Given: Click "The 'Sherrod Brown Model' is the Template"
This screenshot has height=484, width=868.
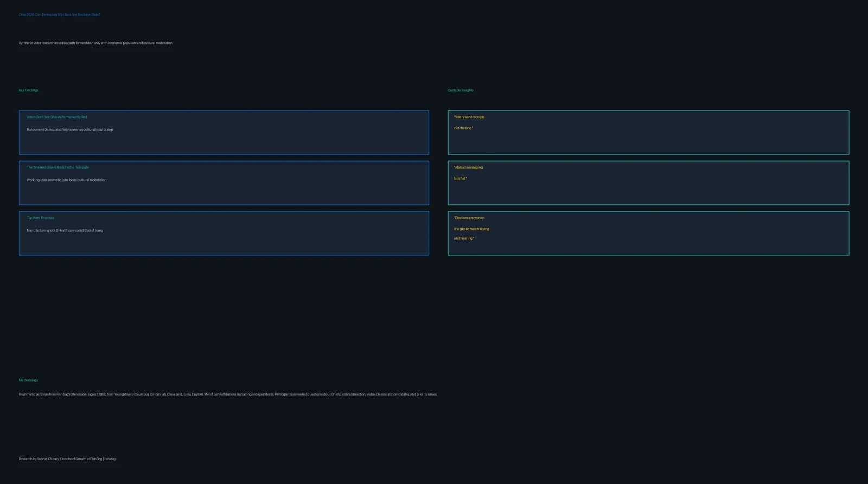Looking at the screenshot, I should tap(58, 167).
